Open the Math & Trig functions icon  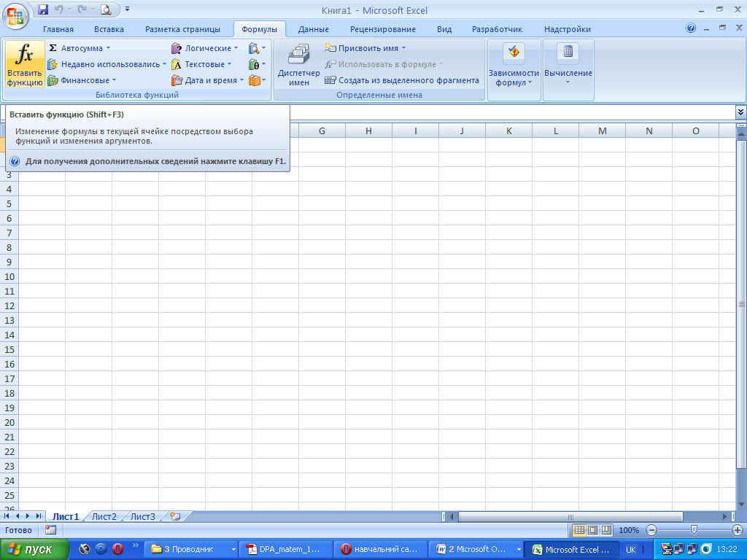point(257,64)
